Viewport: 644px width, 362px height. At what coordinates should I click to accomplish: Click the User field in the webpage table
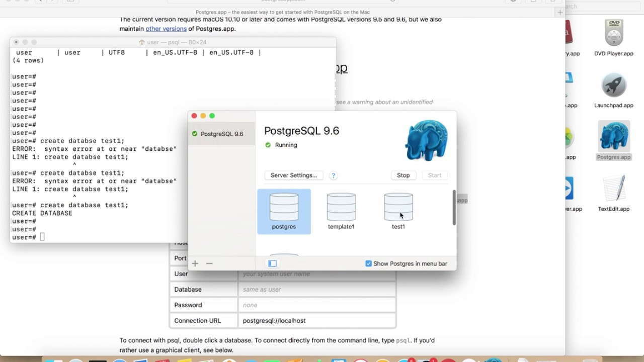coord(317,274)
